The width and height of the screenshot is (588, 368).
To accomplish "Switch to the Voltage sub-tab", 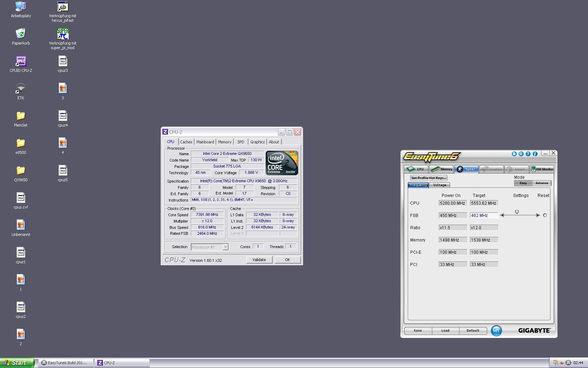I will [x=440, y=185].
